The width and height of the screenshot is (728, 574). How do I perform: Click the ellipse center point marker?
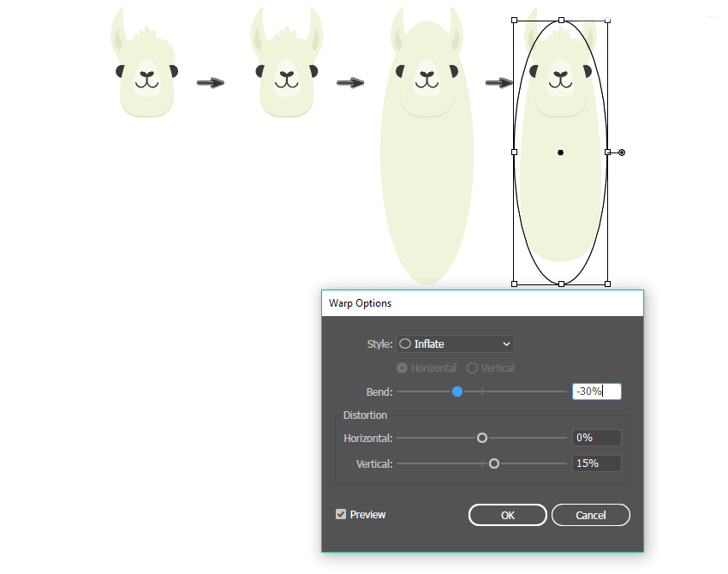tap(560, 152)
